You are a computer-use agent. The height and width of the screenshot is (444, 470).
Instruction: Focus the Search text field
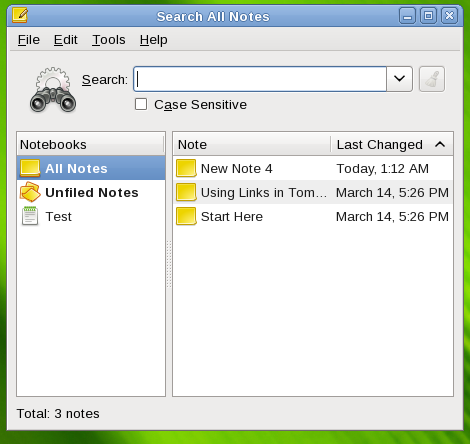click(260, 79)
